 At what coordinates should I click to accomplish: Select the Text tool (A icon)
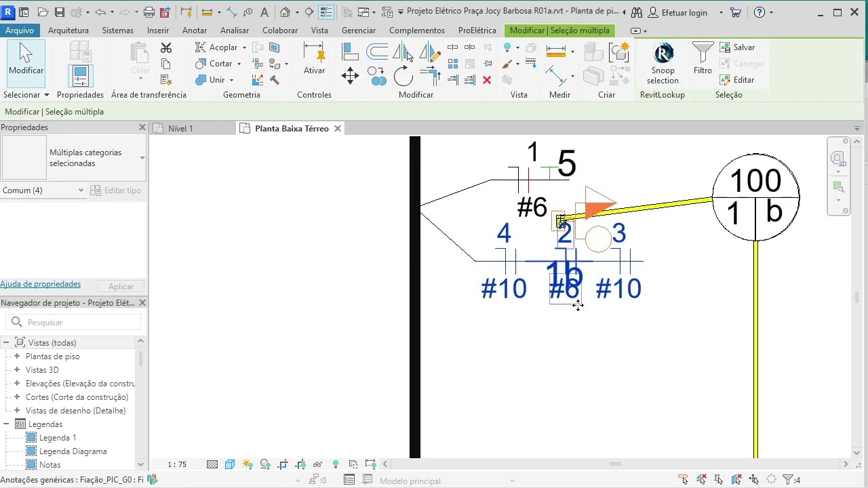(x=264, y=12)
